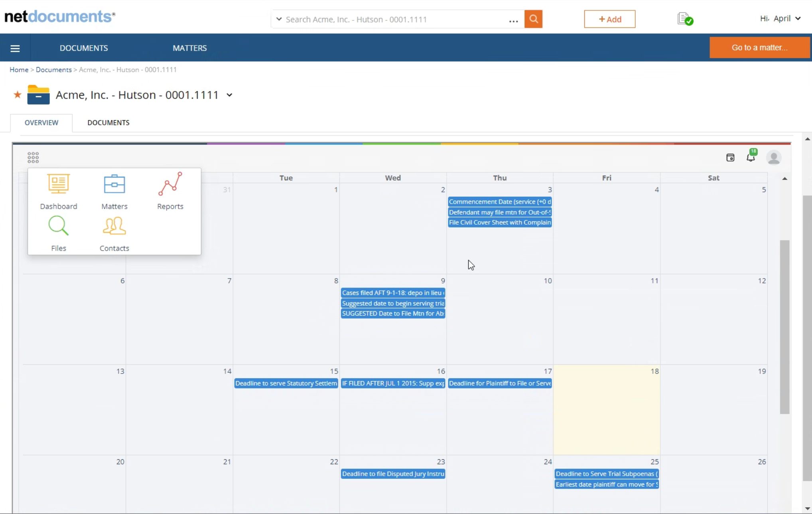
Task: Click the Tue column header
Action: click(x=286, y=178)
